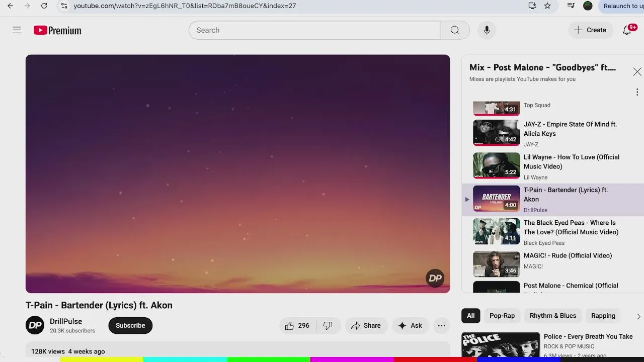Screen dimensions: 644x362
Task: Open more actions three-dot menu
Action: click(x=441, y=325)
